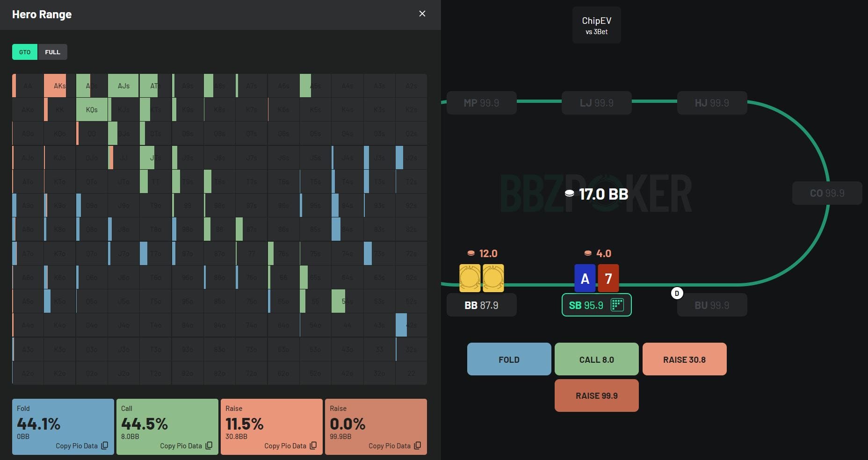868x460 pixels.
Task: Open range grid icon on SB seat
Action: (x=617, y=305)
